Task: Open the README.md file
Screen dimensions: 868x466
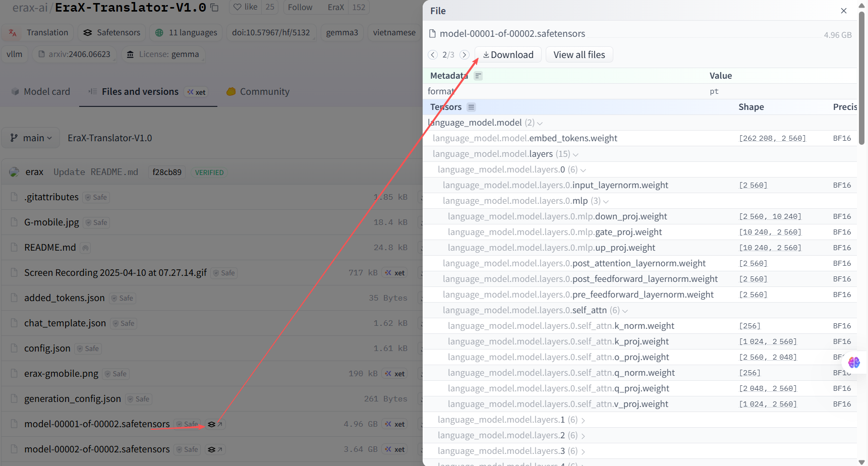Action: click(50, 248)
